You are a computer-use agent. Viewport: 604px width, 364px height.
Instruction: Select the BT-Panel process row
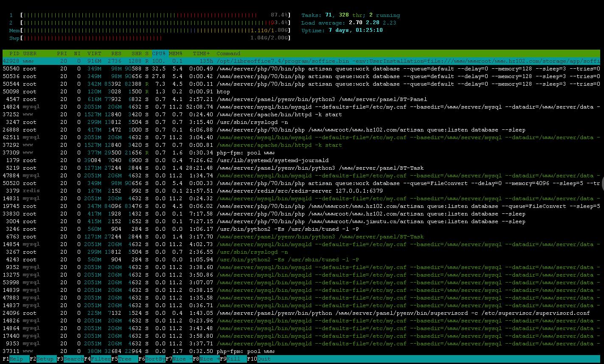point(301,99)
